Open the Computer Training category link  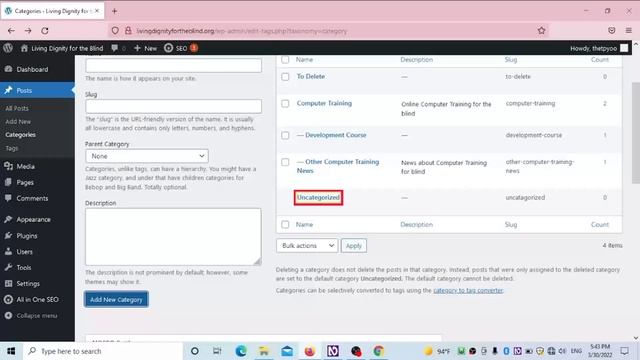pyautogui.click(x=324, y=103)
